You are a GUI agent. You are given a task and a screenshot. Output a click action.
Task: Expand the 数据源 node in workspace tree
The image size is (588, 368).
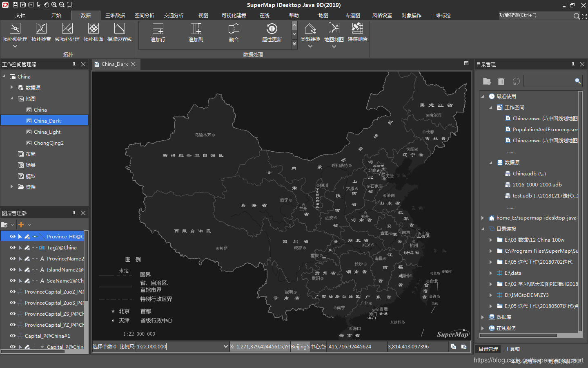11,87
